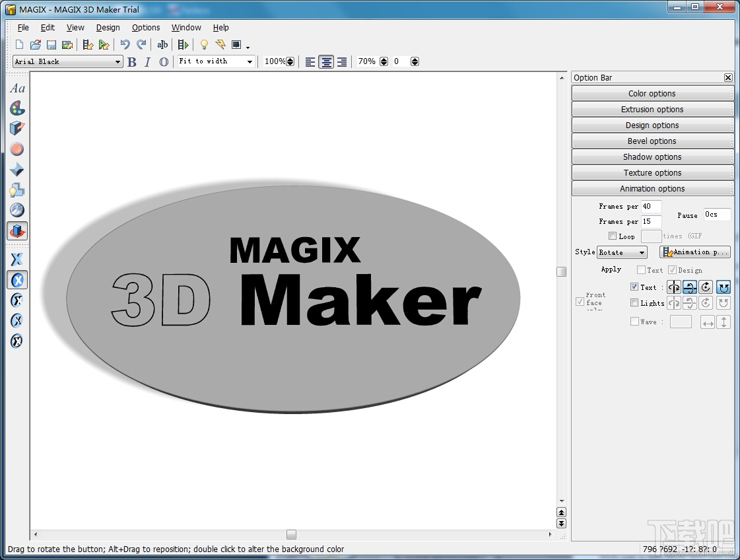Image resolution: width=740 pixels, height=560 pixels.
Task: Click the Aa text tool in sidebar
Action: tap(17, 88)
